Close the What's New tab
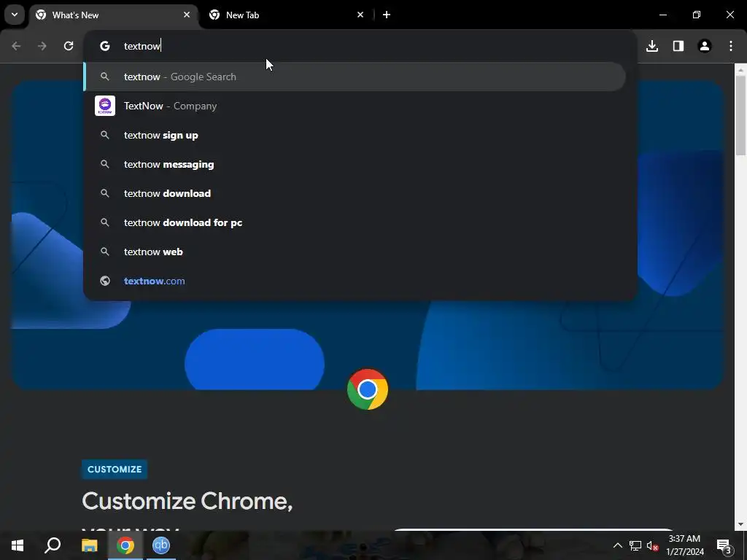The width and height of the screenshot is (747, 560). 187,15
